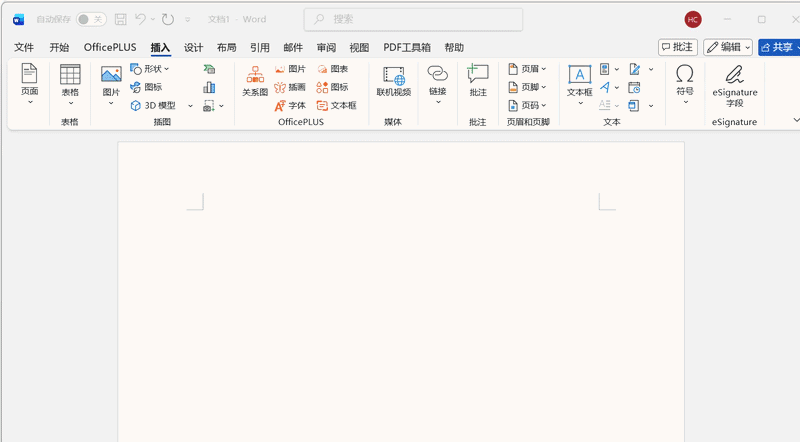
Task: Insert a 联机视频 online video
Action: (393, 80)
